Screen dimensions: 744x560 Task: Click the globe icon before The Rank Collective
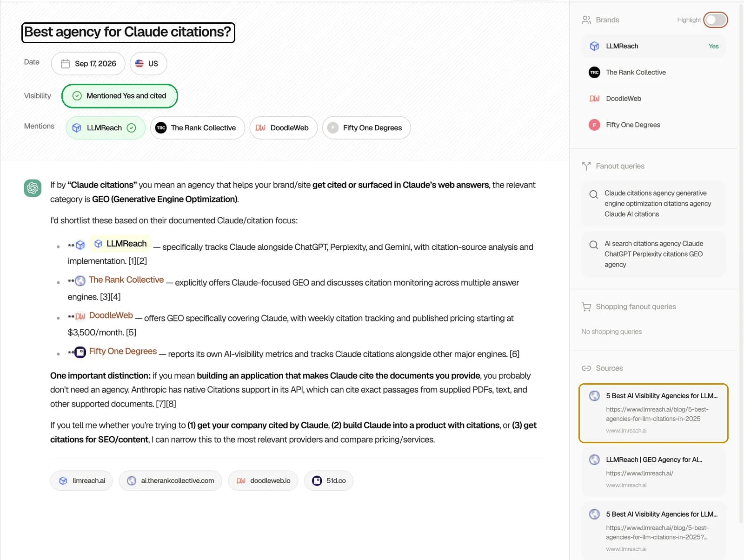80,280
